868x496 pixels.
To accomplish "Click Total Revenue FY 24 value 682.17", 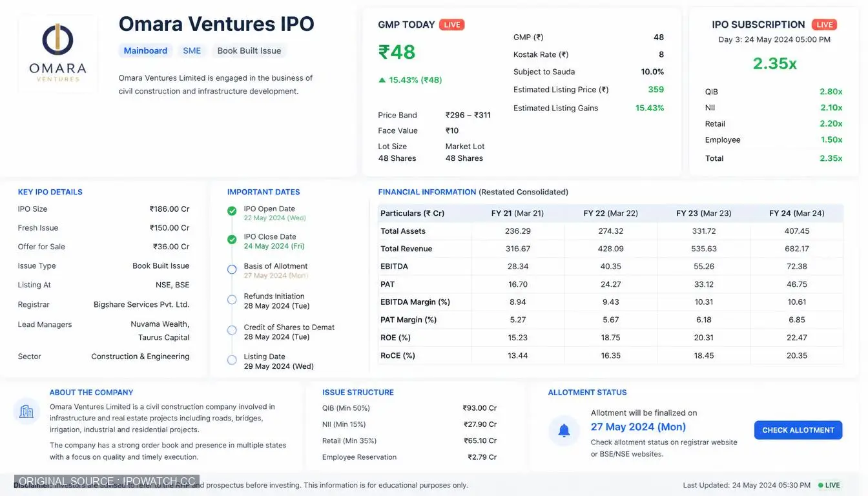I will [x=797, y=249].
